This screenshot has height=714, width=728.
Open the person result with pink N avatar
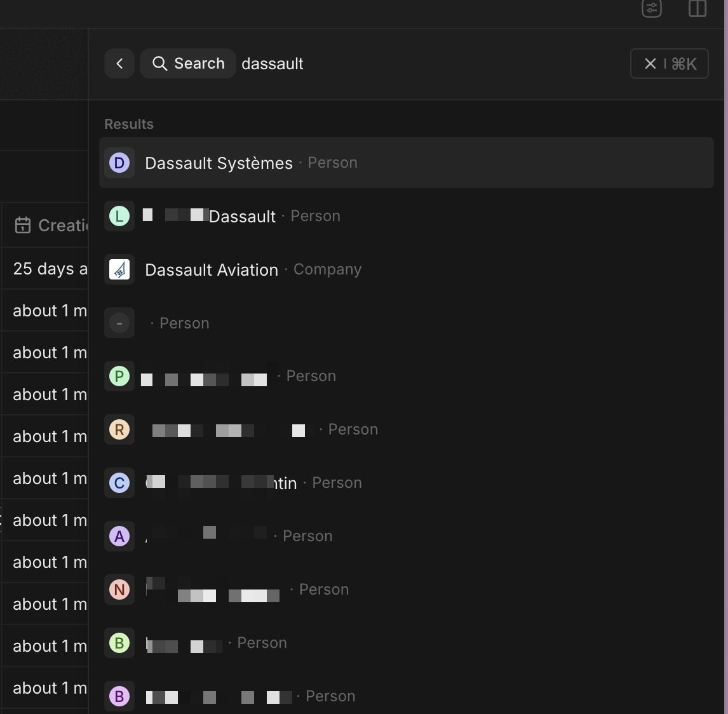tap(407, 590)
